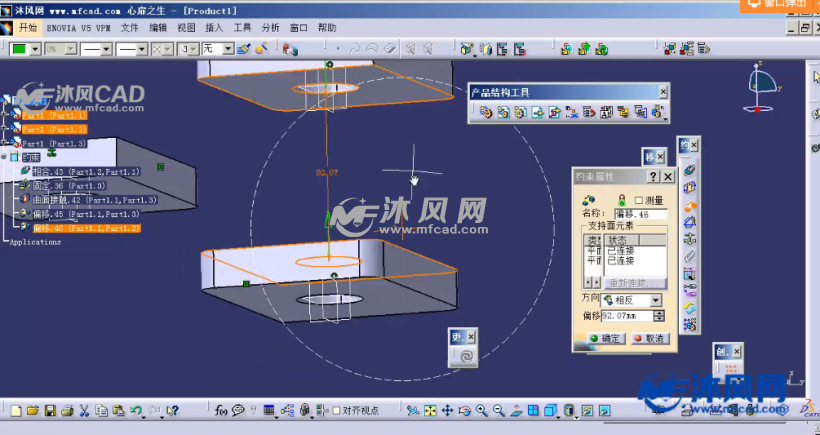
Task: Click the Save floppy disk icon
Action: click(x=50, y=411)
